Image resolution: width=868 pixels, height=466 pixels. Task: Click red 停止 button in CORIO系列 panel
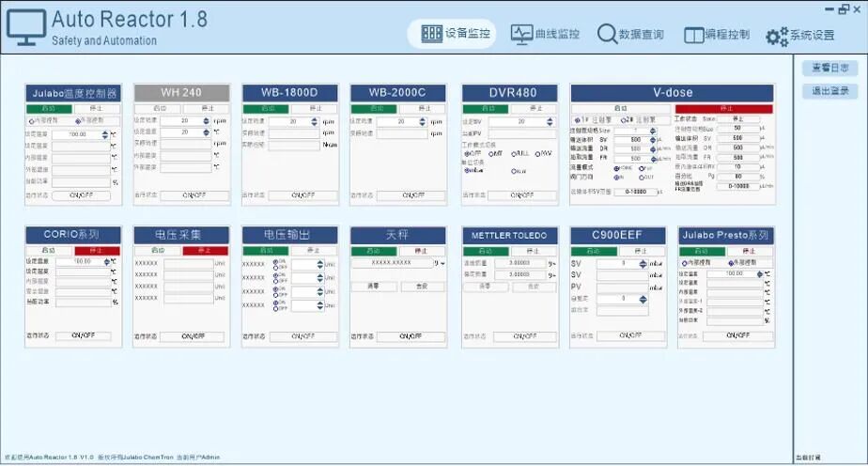click(97, 251)
